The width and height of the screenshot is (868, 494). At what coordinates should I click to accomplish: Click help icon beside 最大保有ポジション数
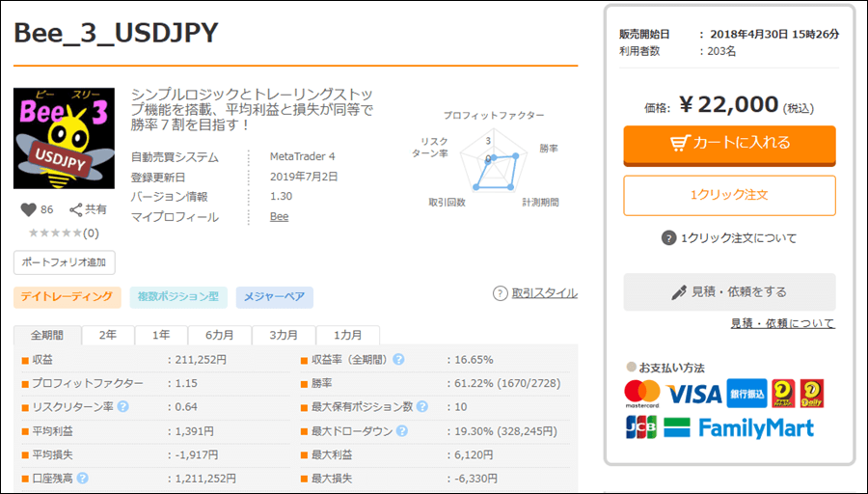point(420,406)
